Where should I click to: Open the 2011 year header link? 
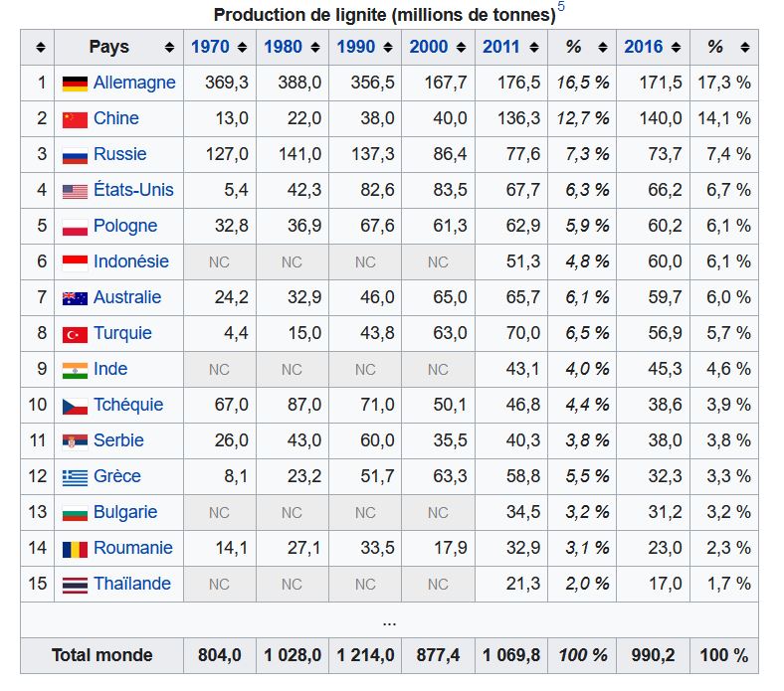tap(501, 47)
